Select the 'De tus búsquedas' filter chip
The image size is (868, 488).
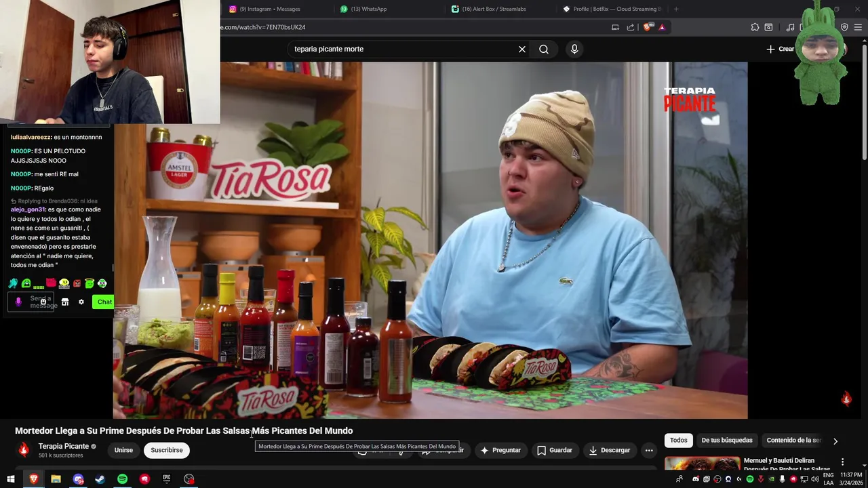[727, 441]
